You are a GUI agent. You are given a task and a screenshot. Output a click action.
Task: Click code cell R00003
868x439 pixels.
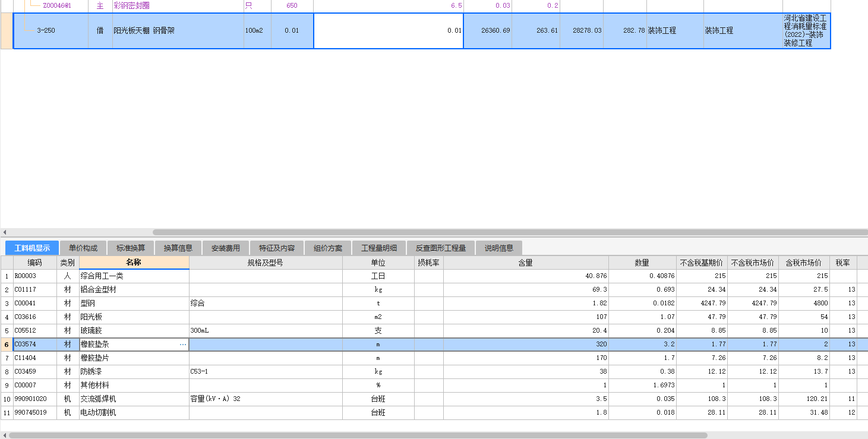click(34, 276)
